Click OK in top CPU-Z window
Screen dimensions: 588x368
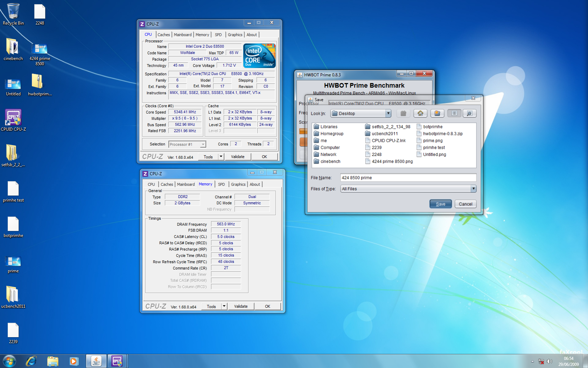tap(264, 157)
